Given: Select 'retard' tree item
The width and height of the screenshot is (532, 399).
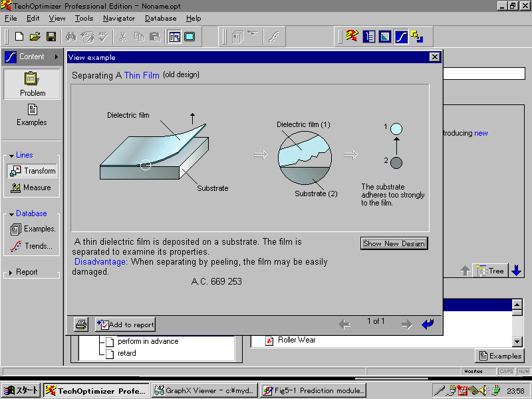Looking at the screenshot, I should tap(127, 353).
